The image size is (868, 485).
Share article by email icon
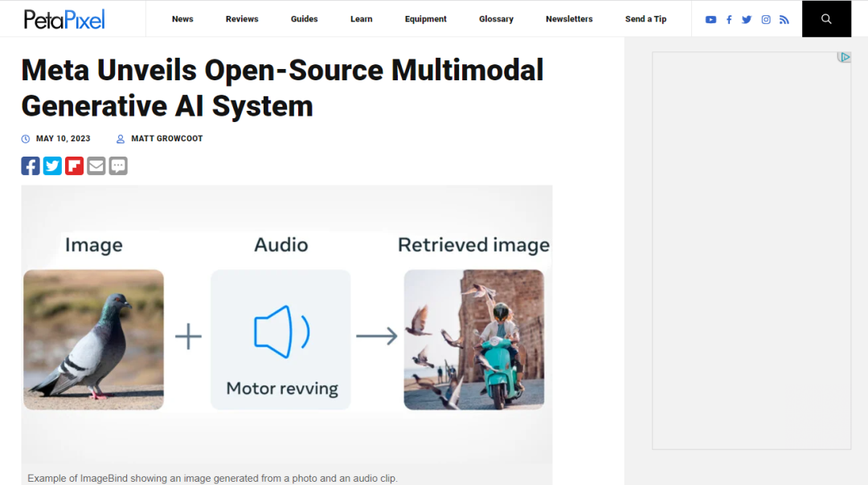[96, 166]
